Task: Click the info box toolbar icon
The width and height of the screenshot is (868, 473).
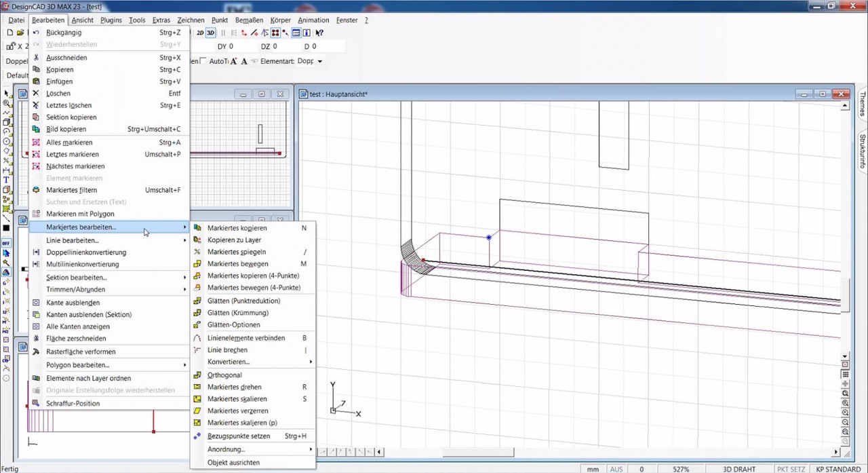Action: click(307, 33)
